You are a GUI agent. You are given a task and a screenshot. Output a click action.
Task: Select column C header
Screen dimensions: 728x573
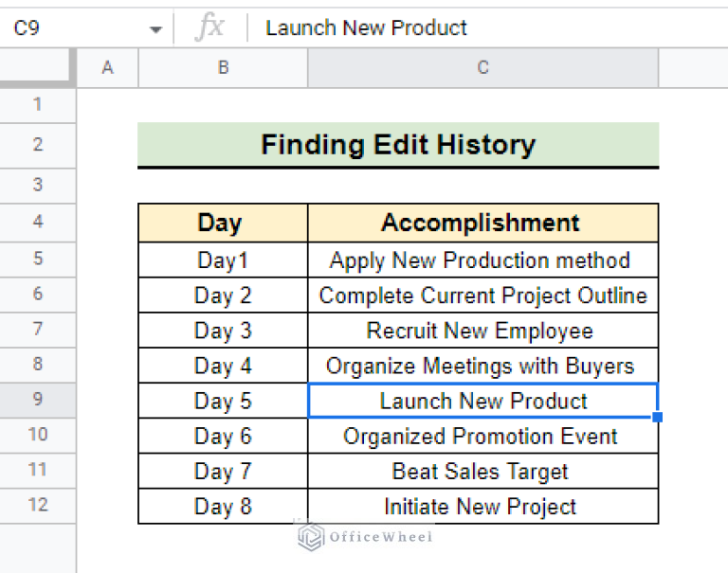[x=482, y=67]
